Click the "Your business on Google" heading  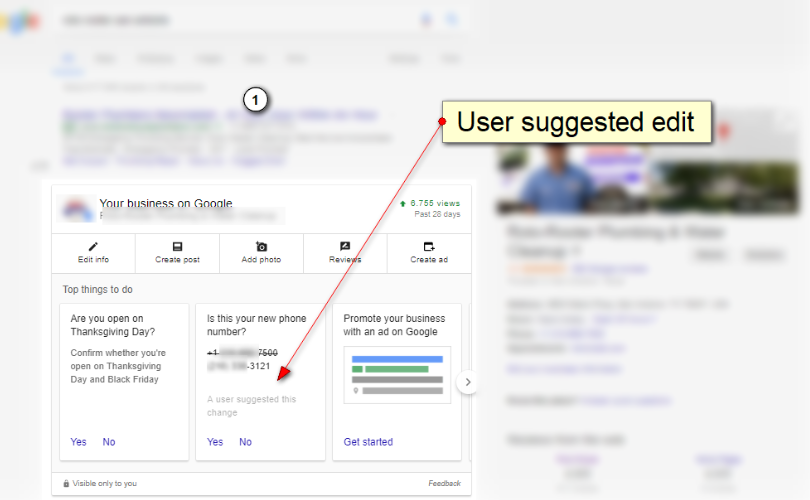(x=166, y=204)
